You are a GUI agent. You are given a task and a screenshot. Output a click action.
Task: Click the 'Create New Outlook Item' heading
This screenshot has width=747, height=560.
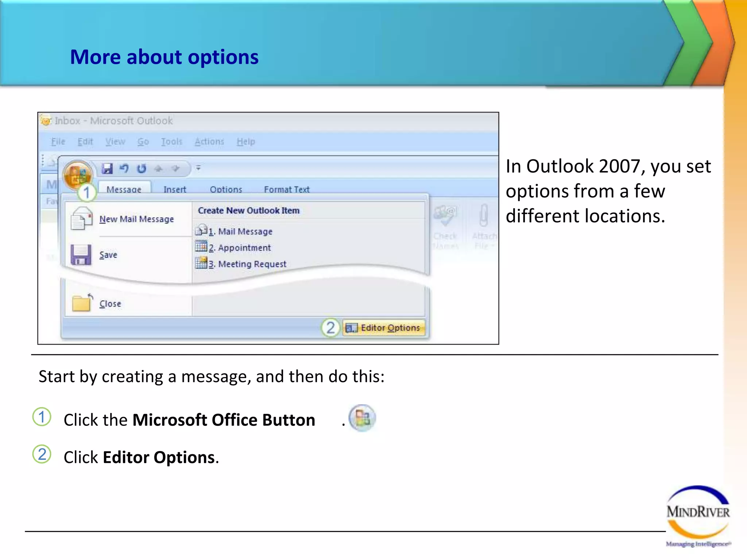[x=249, y=210]
